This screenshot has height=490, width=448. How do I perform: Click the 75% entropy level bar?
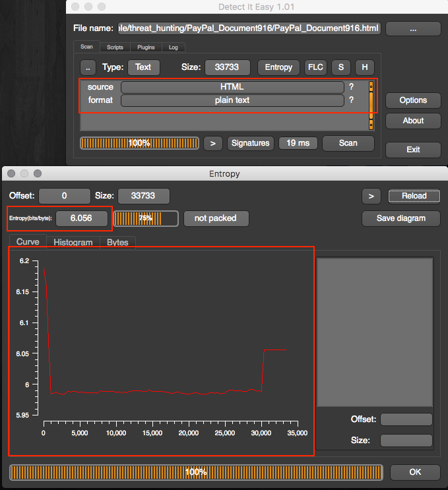(x=146, y=218)
